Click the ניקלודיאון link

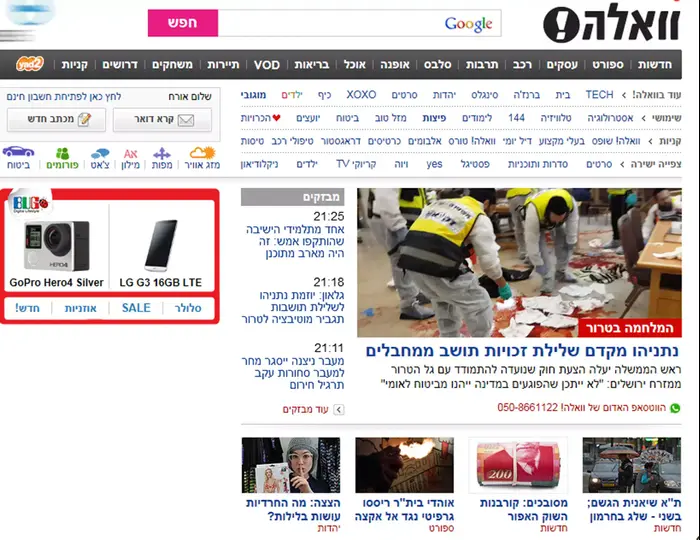point(259,164)
